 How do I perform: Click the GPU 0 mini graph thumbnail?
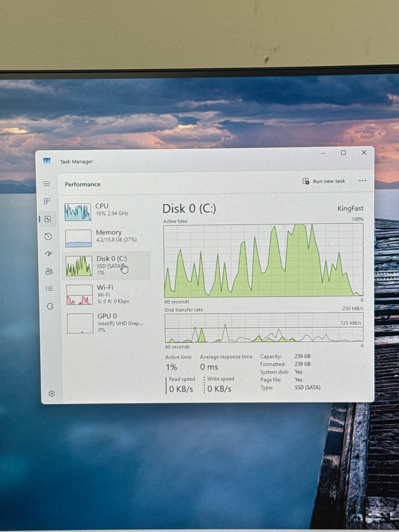point(80,323)
